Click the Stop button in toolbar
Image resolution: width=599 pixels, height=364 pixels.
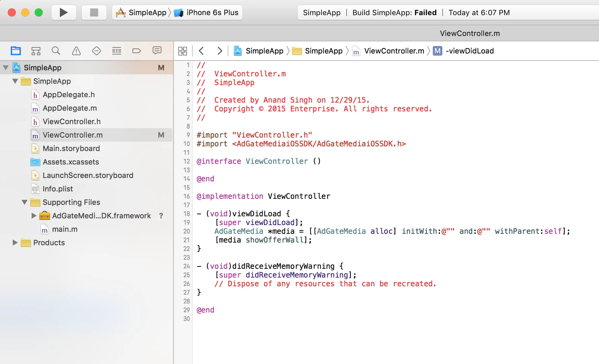click(x=94, y=13)
